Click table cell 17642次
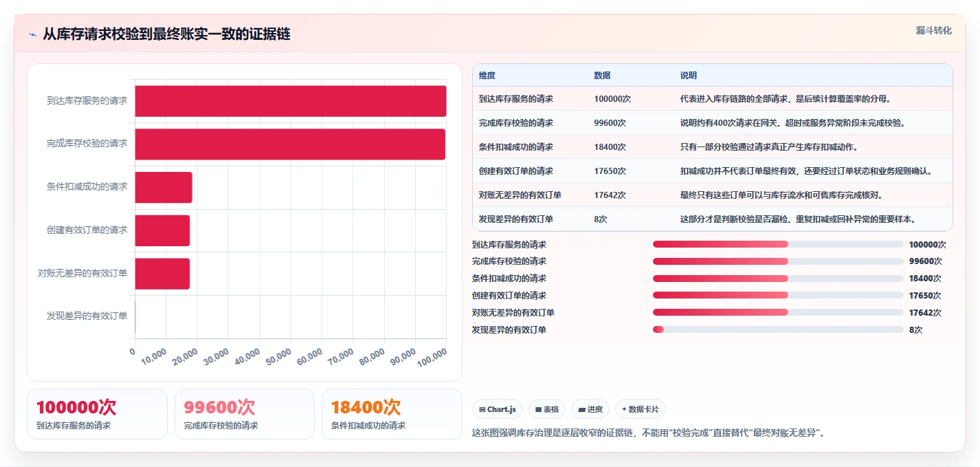The width and height of the screenshot is (980, 467). pyautogui.click(x=610, y=195)
